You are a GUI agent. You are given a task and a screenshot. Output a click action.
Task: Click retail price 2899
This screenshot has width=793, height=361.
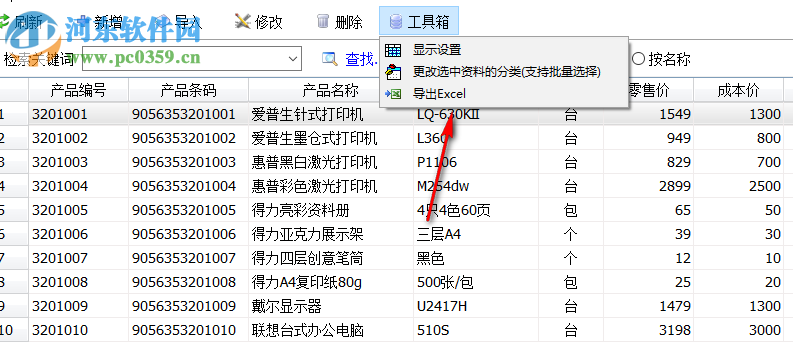(x=648, y=186)
